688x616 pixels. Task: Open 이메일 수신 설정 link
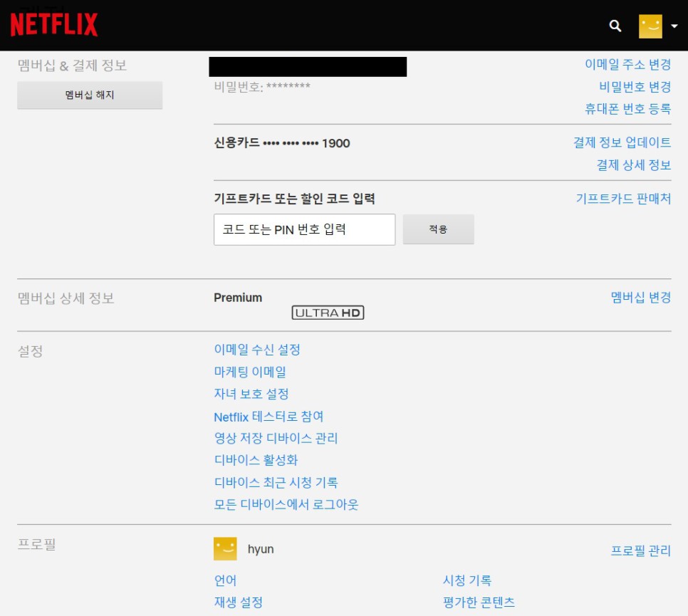coord(257,350)
